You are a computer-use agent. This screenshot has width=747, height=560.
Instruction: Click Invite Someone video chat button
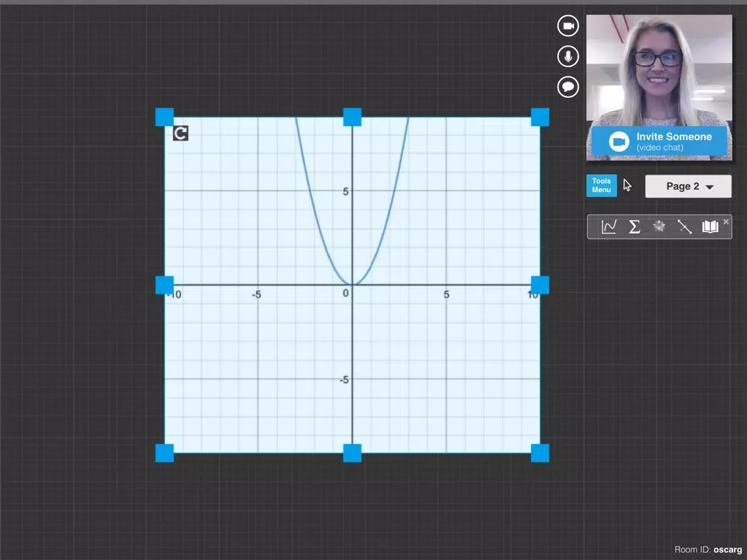pos(660,141)
